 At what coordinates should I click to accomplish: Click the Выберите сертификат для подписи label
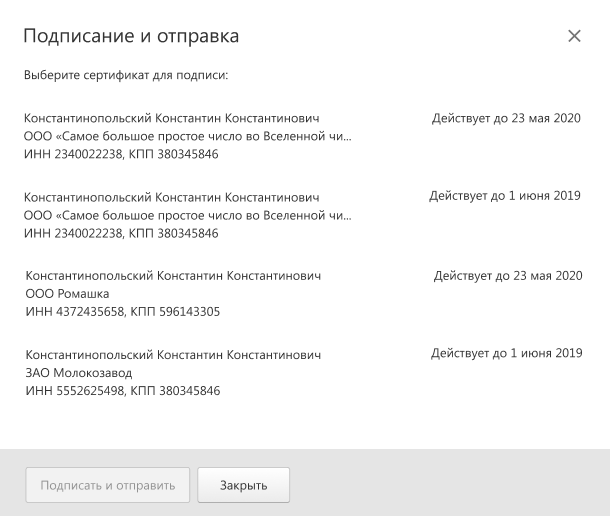pyautogui.click(x=126, y=75)
